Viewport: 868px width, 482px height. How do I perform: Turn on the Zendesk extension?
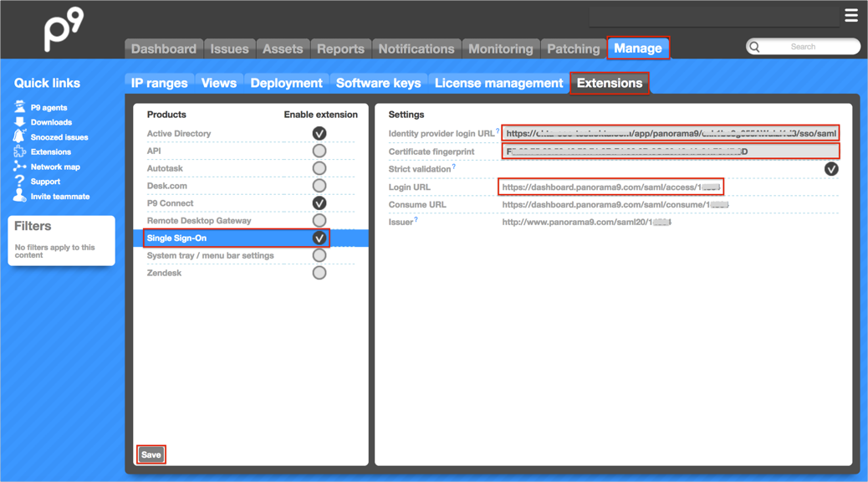(319, 273)
